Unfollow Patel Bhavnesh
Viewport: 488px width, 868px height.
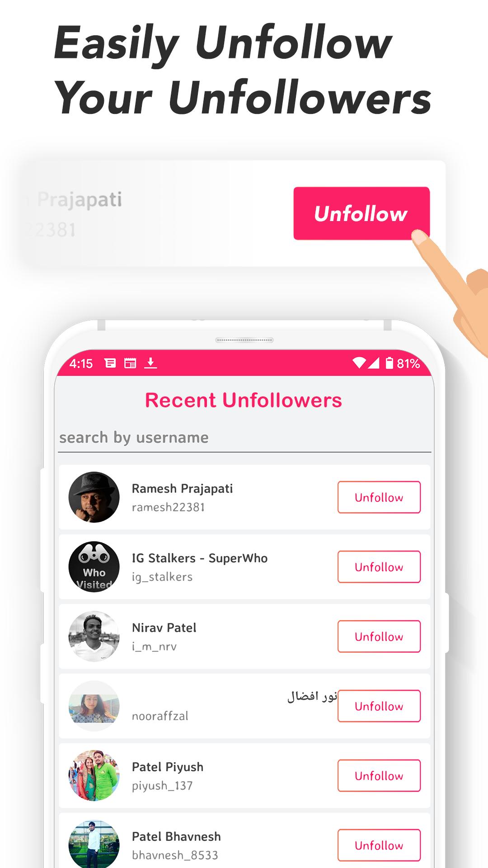click(x=379, y=845)
